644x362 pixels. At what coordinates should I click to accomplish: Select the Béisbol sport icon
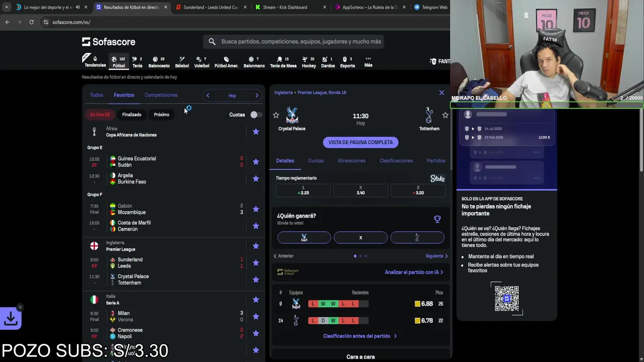click(182, 62)
